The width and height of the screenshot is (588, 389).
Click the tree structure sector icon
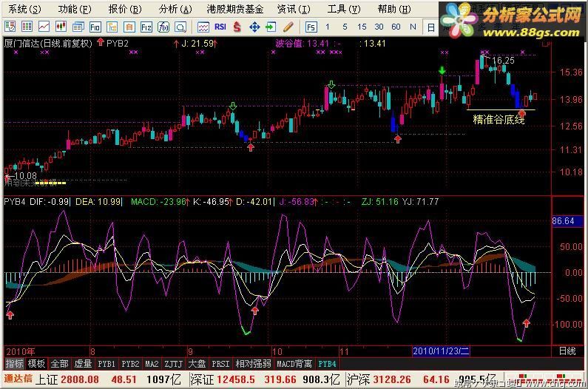coord(112,27)
